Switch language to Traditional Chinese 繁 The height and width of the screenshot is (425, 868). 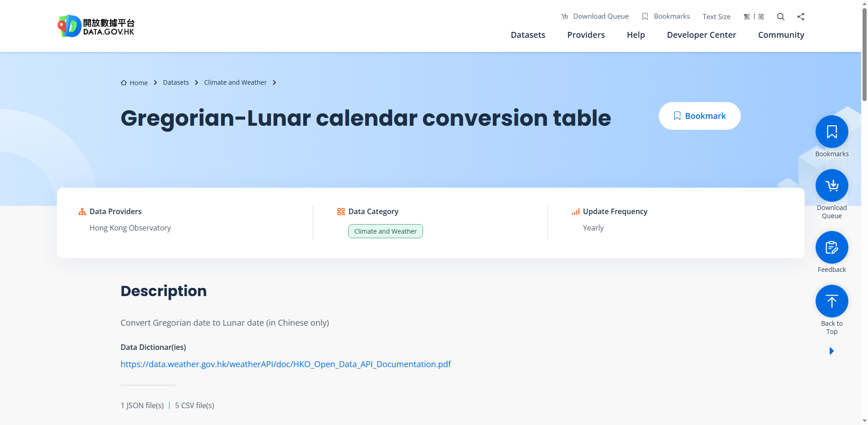pos(747,16)
